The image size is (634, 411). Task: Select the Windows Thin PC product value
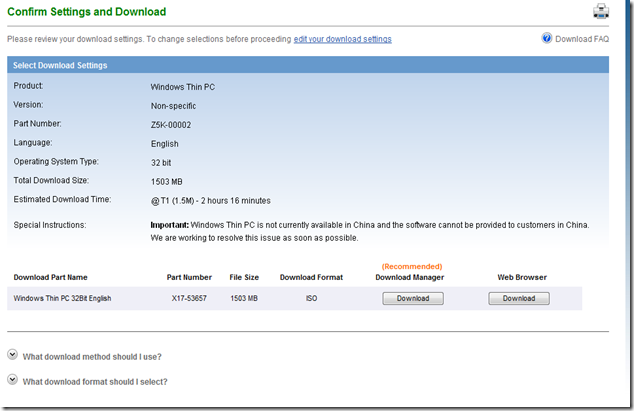point(183,87)
